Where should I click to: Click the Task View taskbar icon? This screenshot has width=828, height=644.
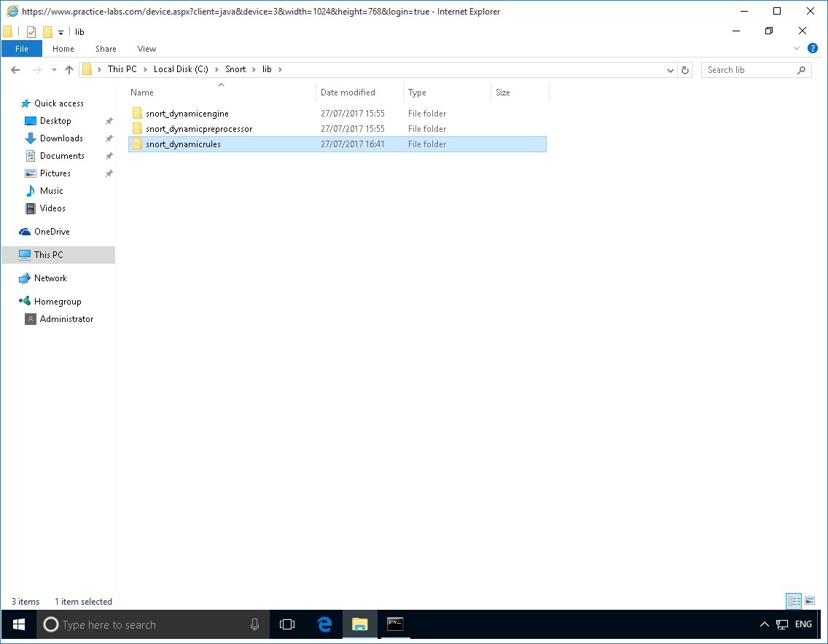pos(287,624)
